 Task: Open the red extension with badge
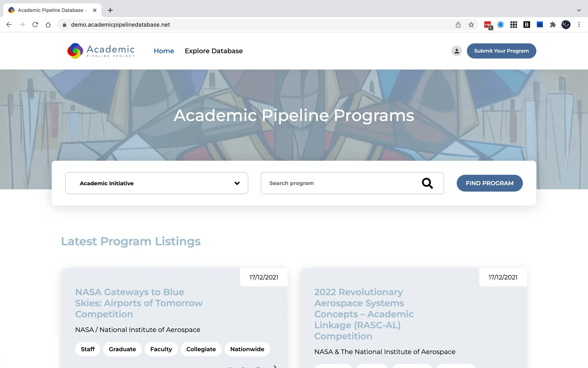[x=488, y=24]
